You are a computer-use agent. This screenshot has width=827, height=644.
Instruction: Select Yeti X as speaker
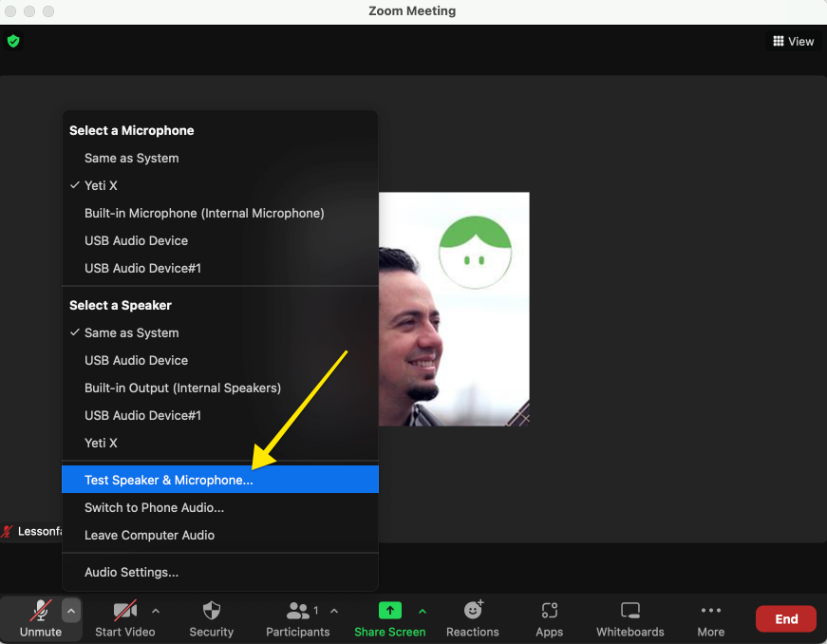(x=101, y=443)
